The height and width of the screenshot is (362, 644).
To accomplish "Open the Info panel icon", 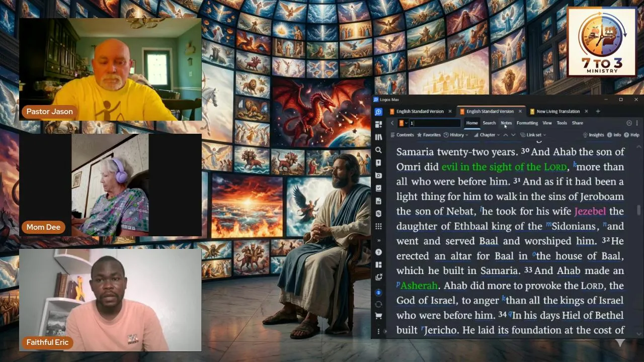I will pyautogui.click(x=614, y=135).
